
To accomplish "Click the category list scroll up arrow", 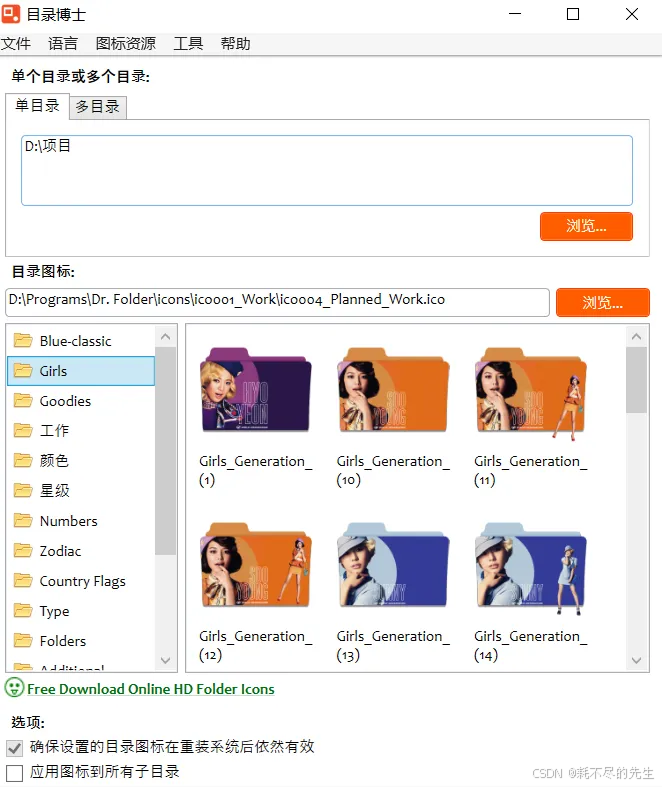I will (x=166, y=337).
